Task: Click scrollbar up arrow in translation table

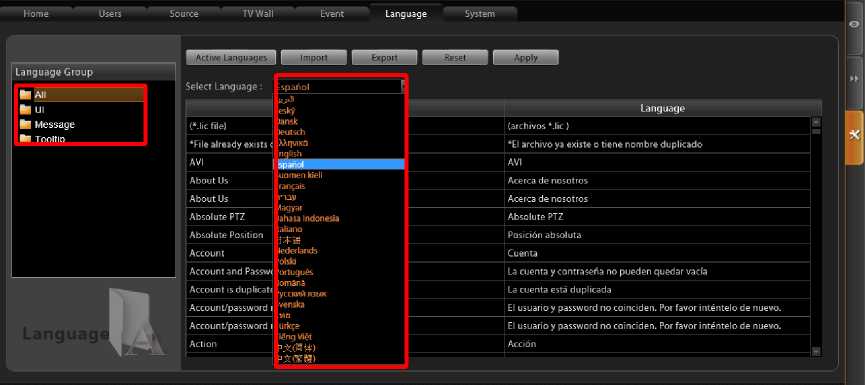Action: pyautogui.click(x=816, y=122)
